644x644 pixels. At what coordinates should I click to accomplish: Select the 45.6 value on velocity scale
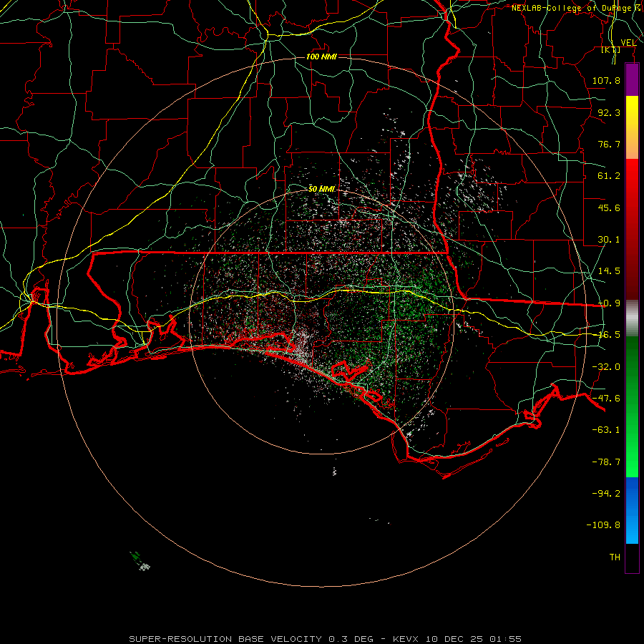pos(609,208)
